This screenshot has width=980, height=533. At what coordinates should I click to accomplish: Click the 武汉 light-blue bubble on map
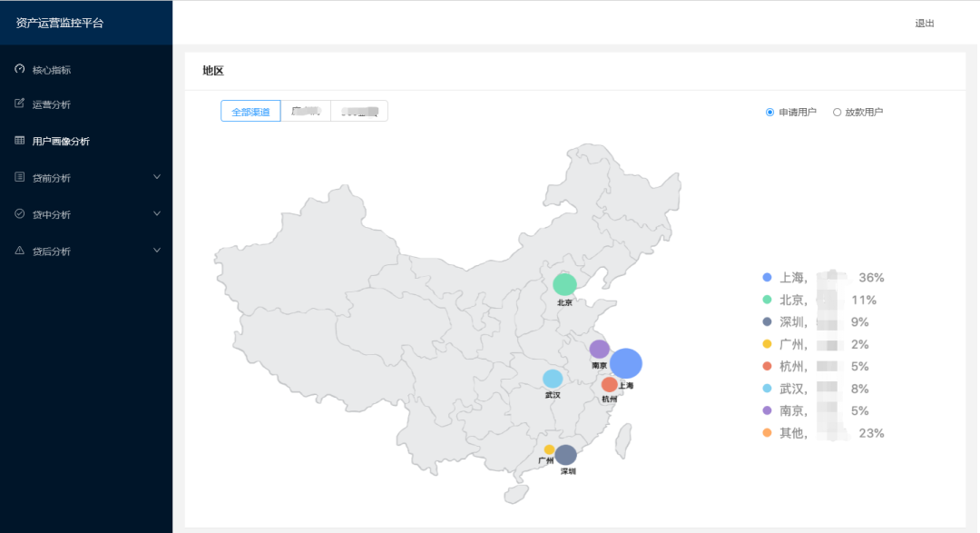tap(553, 379)
